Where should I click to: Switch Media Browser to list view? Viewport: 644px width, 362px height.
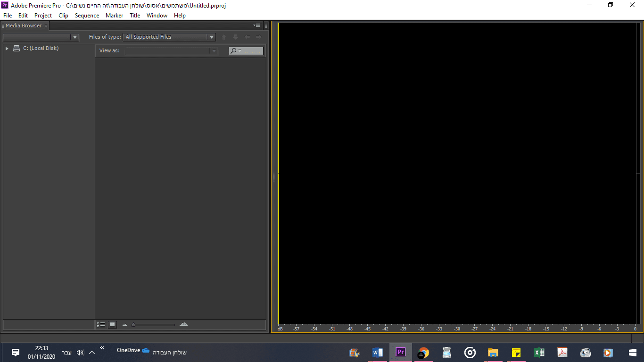[100, 325]
